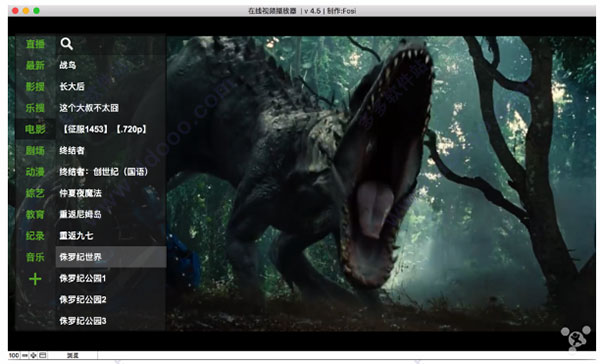
Task: Click the dinosaur video playback area
Action: [x=381, y=183]
